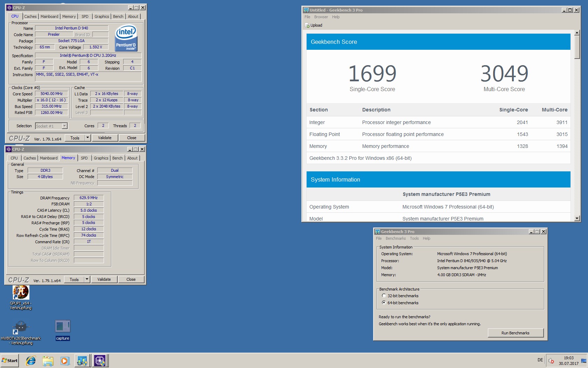Click Validate in lower CPU-Z Memory window

tap(104, 279)
